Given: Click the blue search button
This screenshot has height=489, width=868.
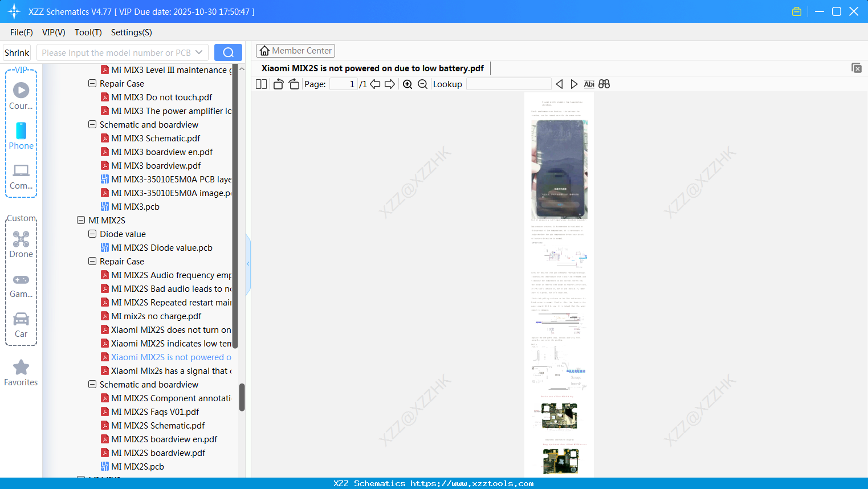Looking at the screenshot, I should (x=228, y=52).
